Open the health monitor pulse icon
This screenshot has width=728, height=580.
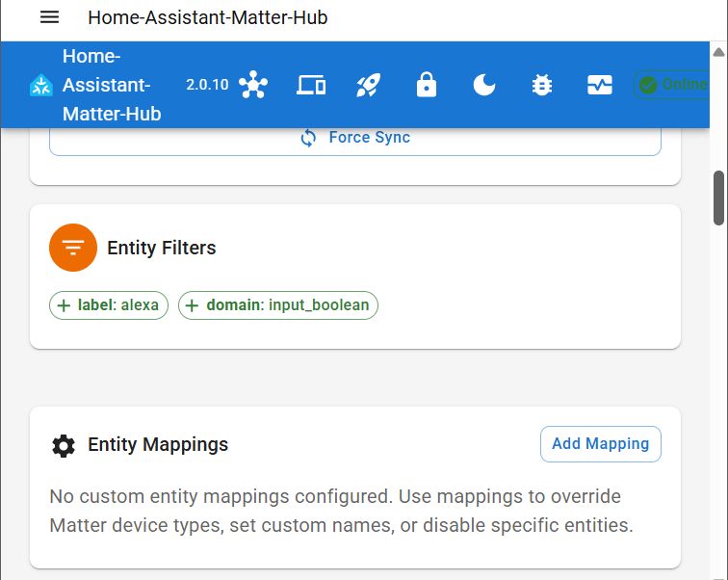click(600, 85)
